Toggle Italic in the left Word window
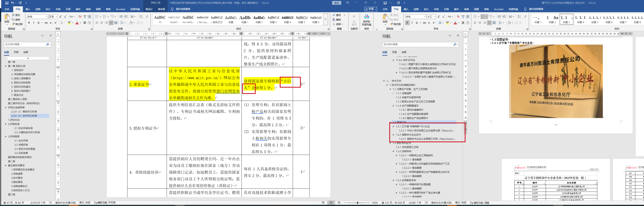 [x=33, y=23]
